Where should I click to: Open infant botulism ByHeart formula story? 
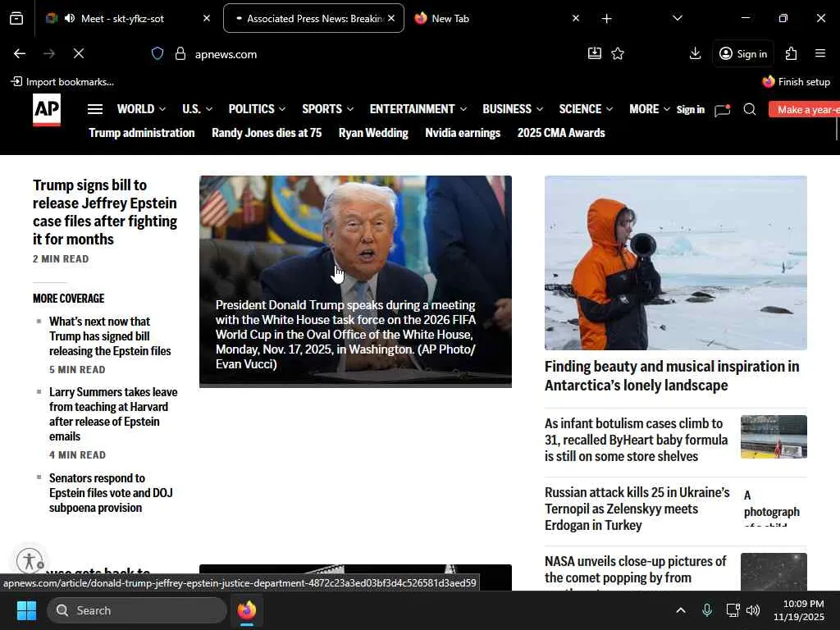[x=636, y=440]
